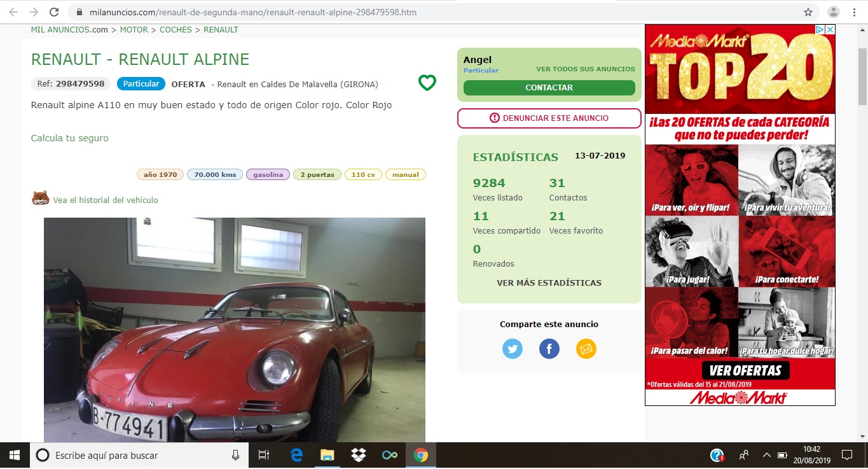This screenshot has height=469, width=868.
Task: Open VER MÁS ESTADÍSTICAS
Action: (x=549, y=283)
